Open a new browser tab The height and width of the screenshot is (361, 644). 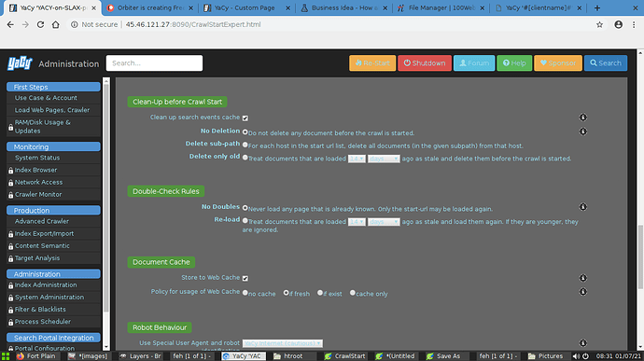coord(597,7)
